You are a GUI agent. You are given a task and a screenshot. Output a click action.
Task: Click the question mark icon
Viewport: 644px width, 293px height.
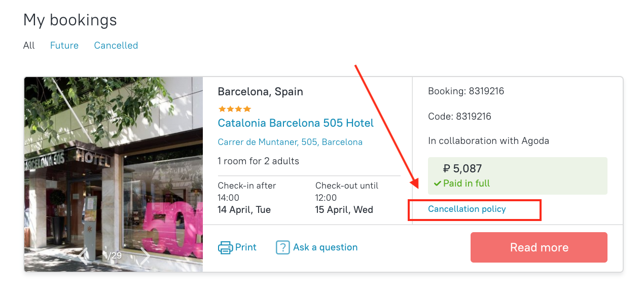(282, 247)
